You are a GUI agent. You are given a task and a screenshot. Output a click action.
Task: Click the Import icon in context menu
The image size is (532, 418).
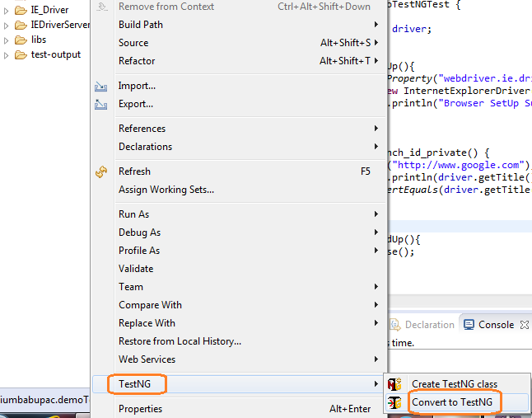pos(100,87)
